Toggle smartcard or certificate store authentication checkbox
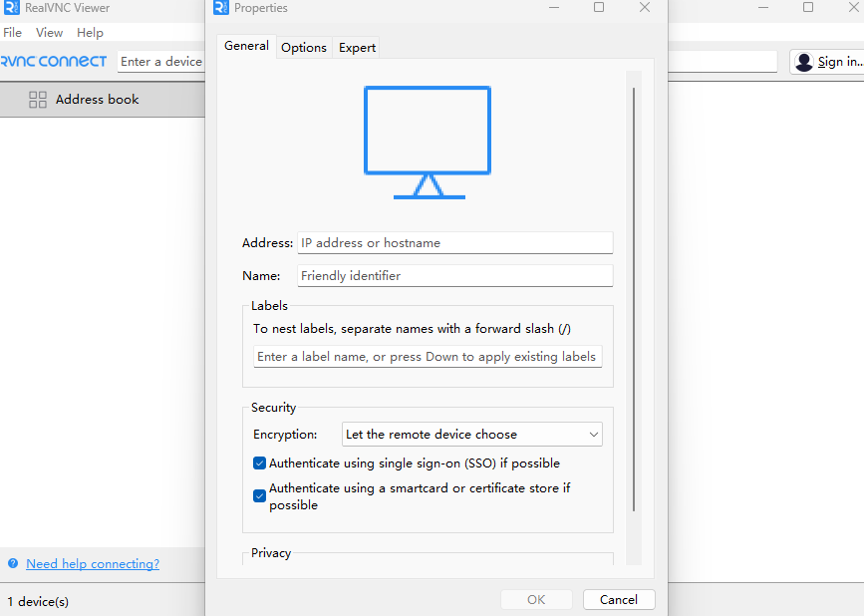This screenshot has width=864, height=616. [259, 495]
